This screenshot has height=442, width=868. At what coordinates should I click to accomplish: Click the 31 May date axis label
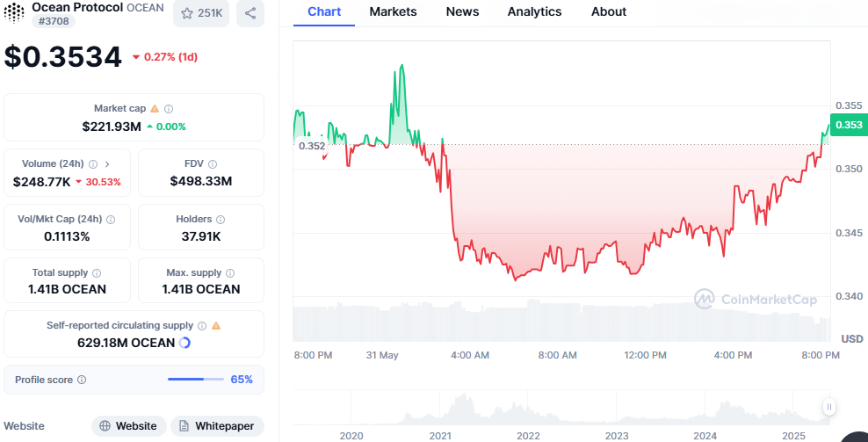pyautogui.click(x=382, y=355)
